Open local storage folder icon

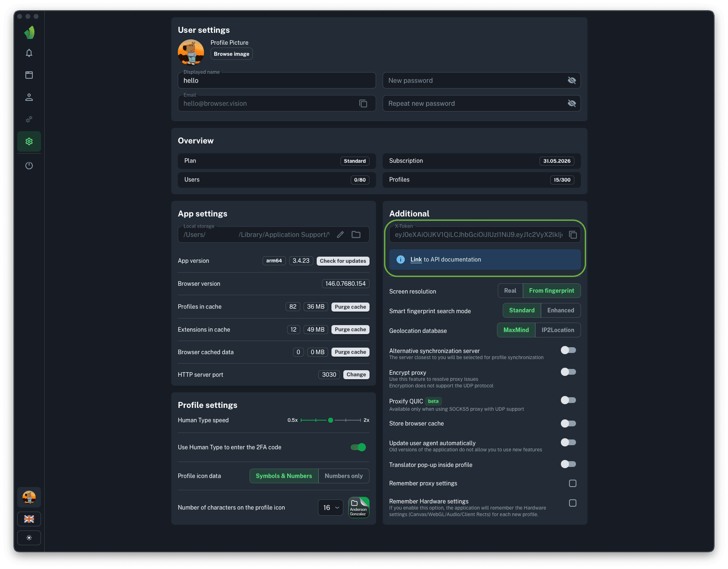[x=356, y=235]
